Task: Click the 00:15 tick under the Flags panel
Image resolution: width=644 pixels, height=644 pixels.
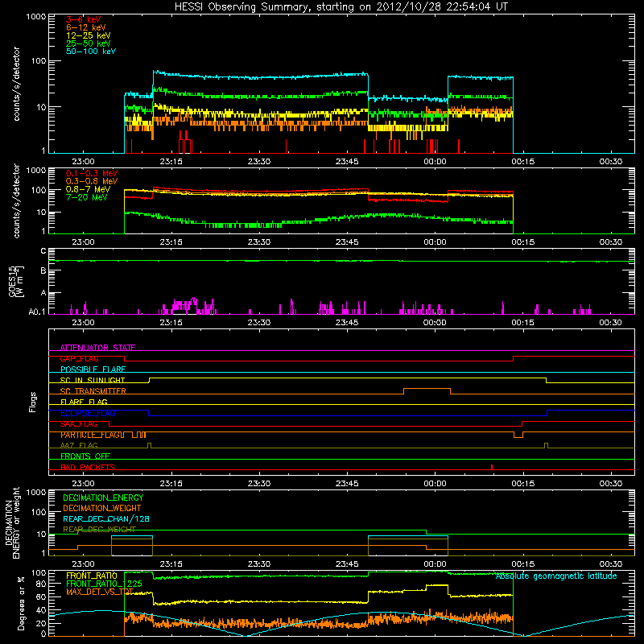Action: pyautogui.click(x=522, y=484)
